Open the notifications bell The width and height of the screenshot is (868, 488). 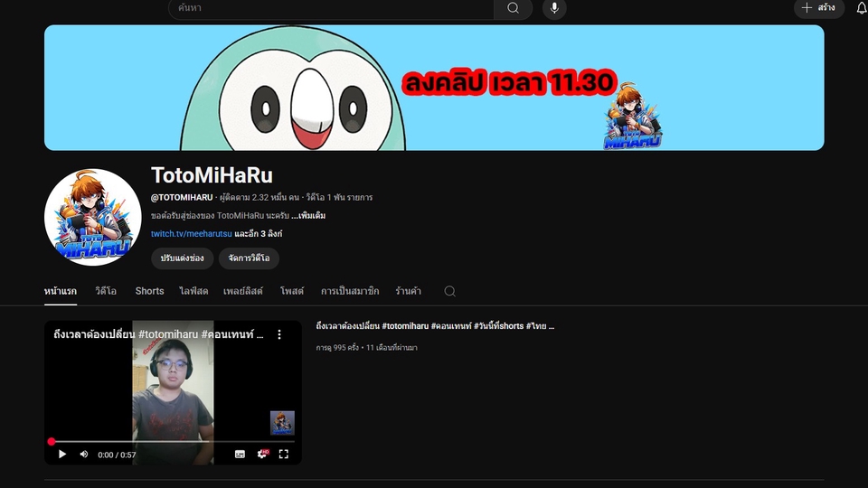pos(862,8)
